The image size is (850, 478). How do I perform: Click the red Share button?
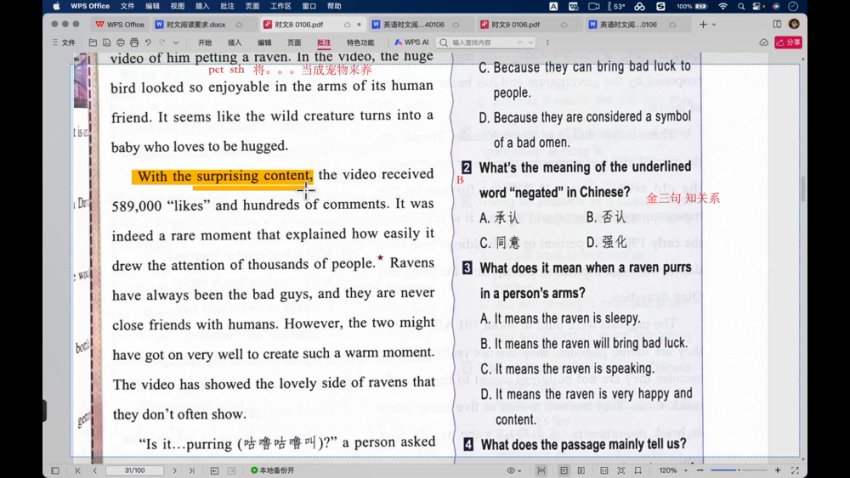[x=790, y=43]
